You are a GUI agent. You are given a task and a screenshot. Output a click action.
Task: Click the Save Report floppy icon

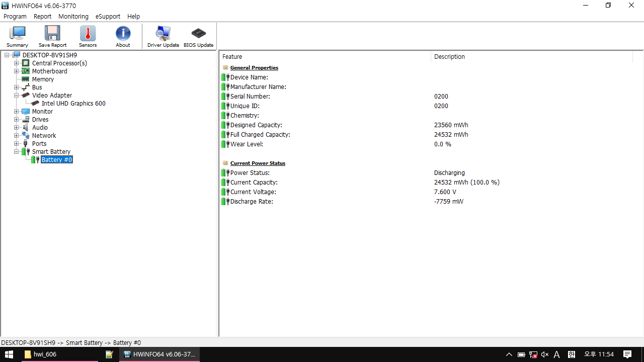click(52, 37)
